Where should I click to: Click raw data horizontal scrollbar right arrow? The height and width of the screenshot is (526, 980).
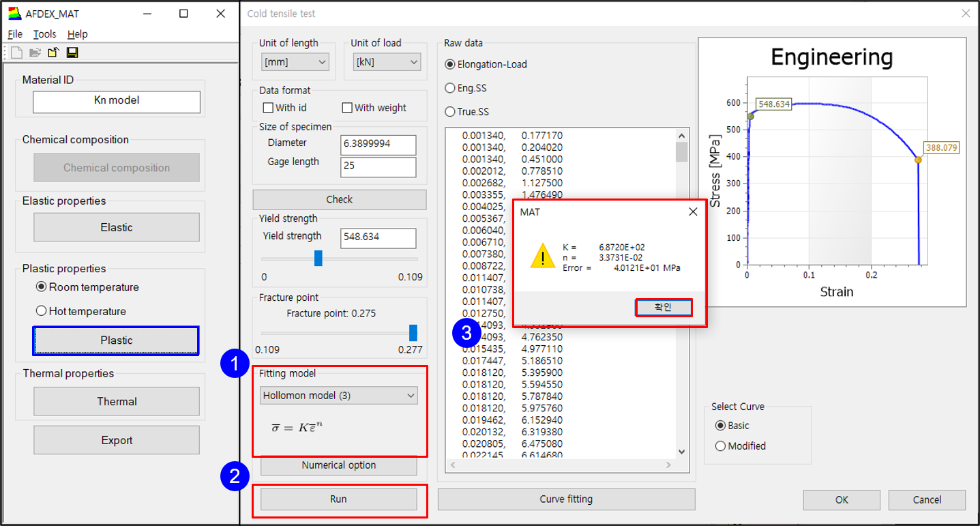[669, 465]
